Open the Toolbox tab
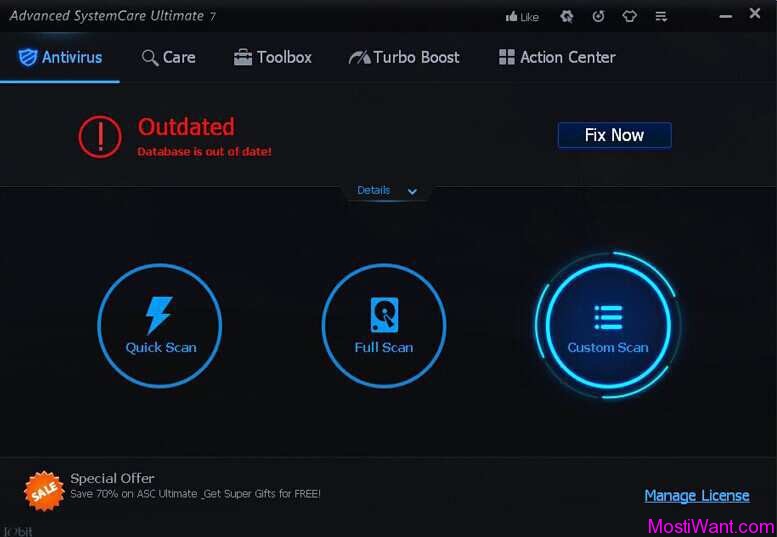This screenshot has width=777, height=537. pyautogui.click(x=273, y=57)
